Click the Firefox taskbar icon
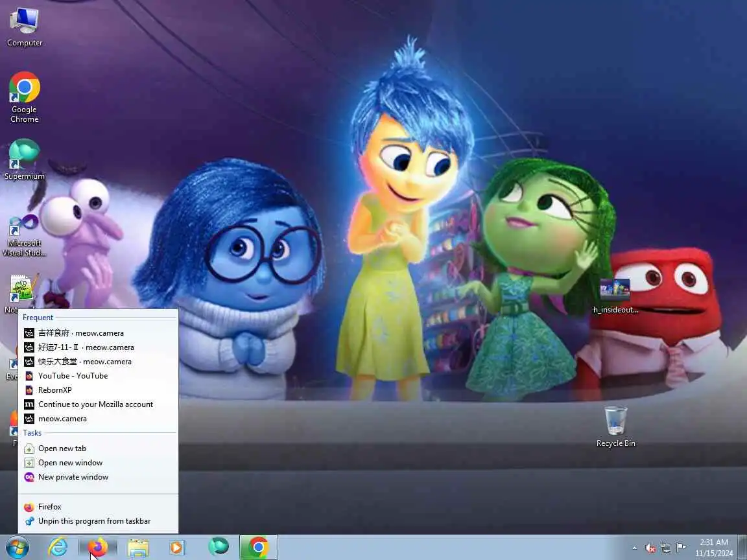The width and height of the screenshot is (747, 560). pos(98,548)
